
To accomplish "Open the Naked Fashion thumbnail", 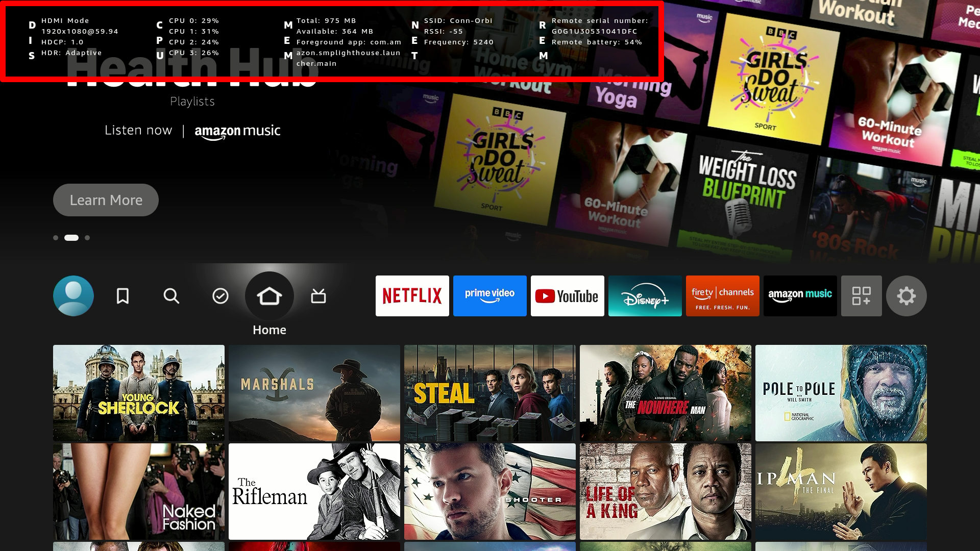I will [x=139, y=491].
